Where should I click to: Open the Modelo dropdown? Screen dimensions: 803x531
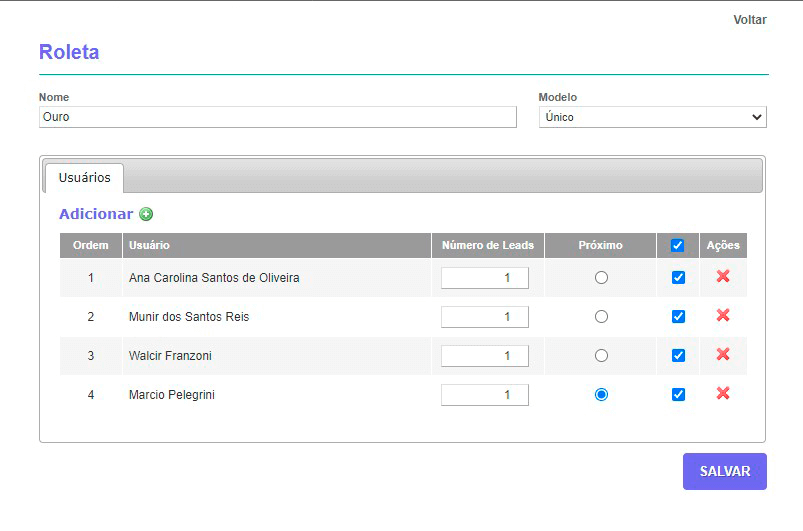[x=652, y=117]
